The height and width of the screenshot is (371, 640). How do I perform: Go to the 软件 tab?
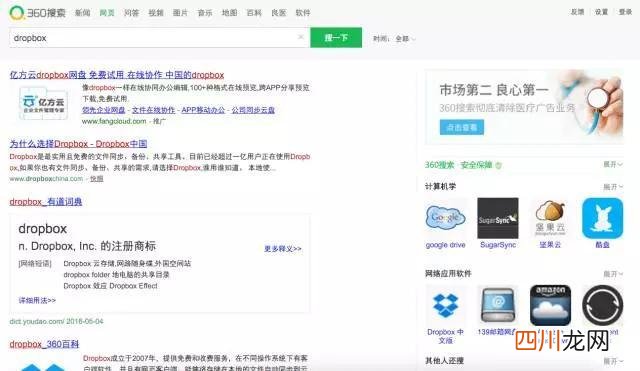pyautogui.click(x=303, y=13)
